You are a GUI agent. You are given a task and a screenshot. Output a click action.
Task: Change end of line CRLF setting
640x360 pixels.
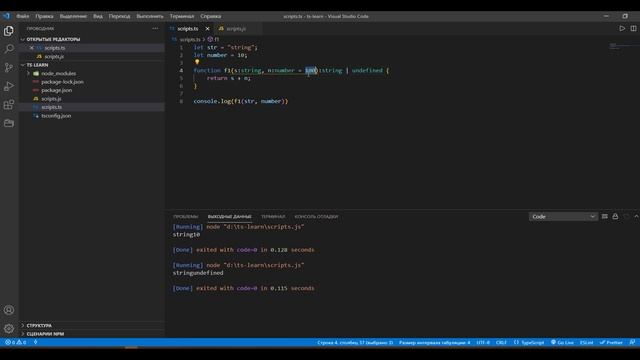[501, 342]
